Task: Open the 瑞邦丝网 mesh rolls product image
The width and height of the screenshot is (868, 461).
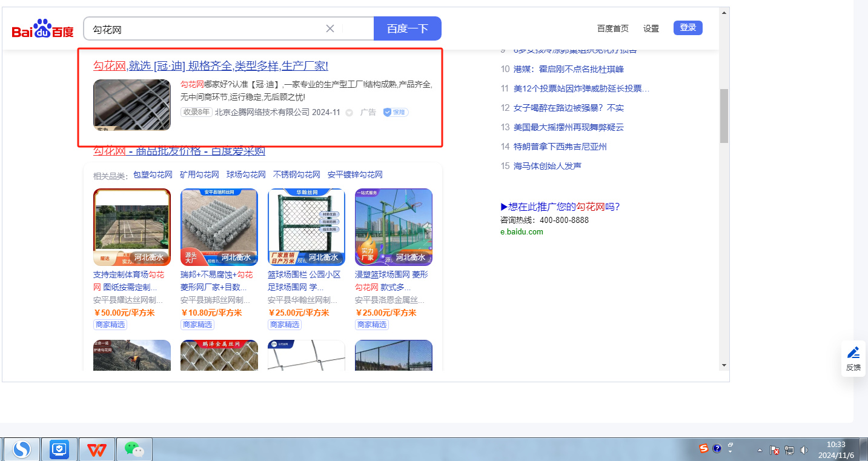Action: (x=219, y=227)
